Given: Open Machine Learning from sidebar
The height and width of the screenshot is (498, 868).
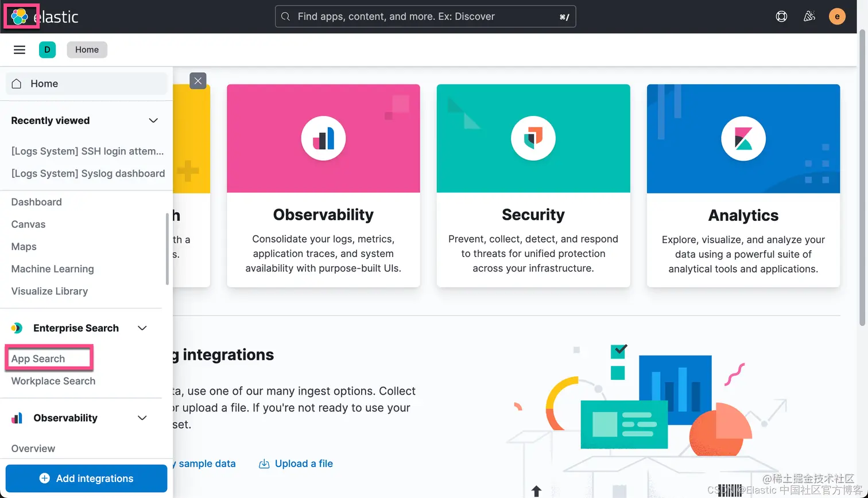Looking at the screenshot, I should (52, 269).
